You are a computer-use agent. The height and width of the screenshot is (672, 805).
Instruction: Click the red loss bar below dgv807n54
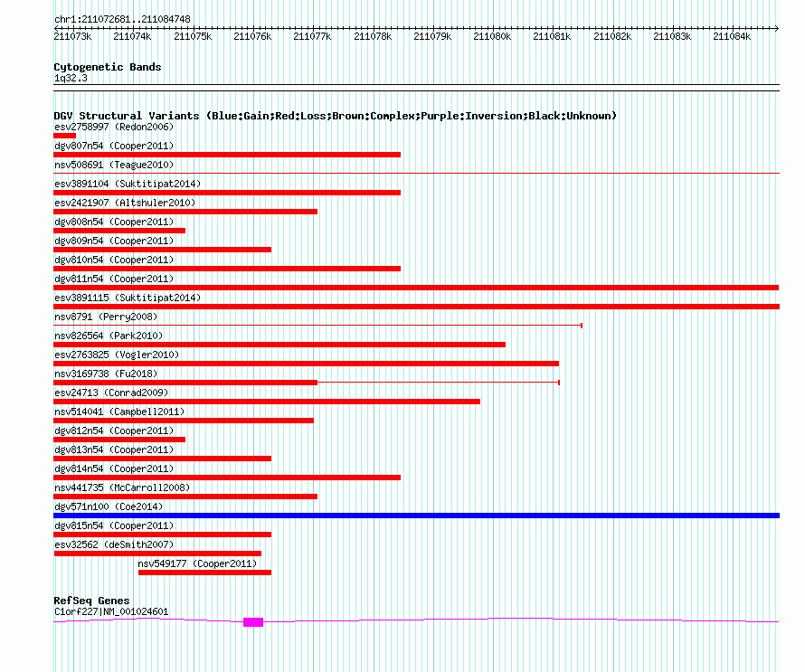[227, 155]
